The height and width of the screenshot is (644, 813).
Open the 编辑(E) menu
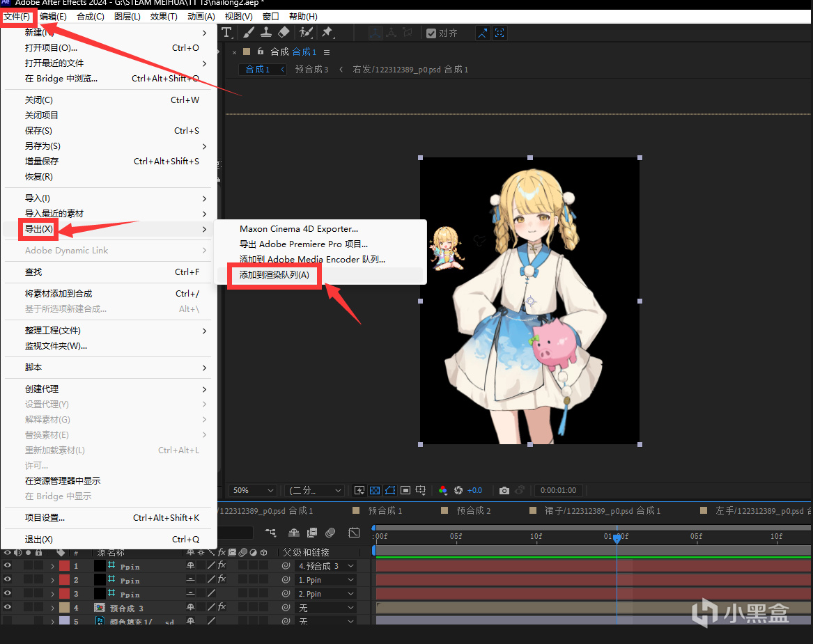tap(53, 16)
